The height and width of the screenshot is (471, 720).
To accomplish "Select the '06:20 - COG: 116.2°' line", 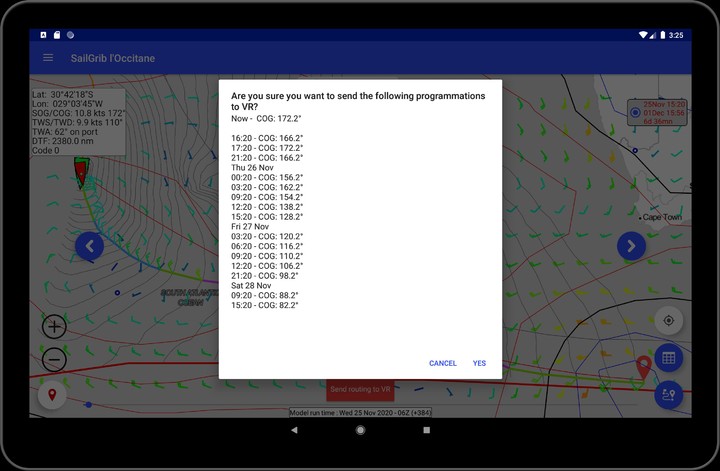I will pos(267,247).
